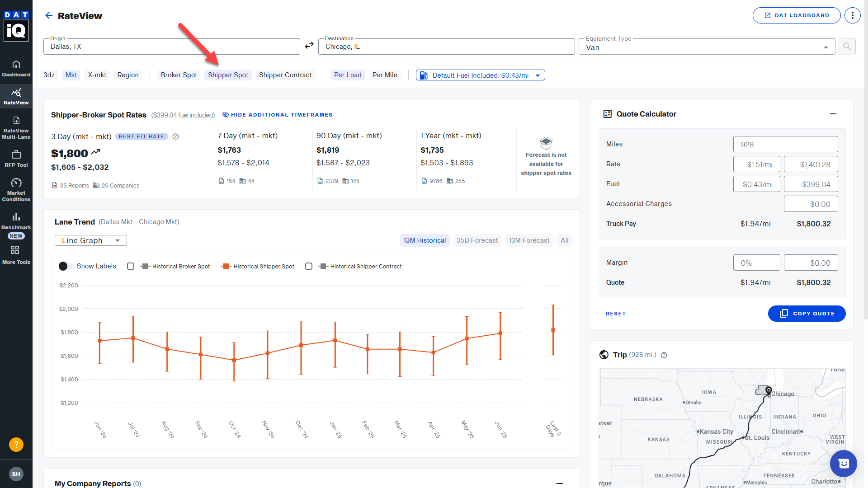The height and width of the screenshot is (488, 868).
Task: Click the Jun 25 chart data point
Action: tap(500, 333)
